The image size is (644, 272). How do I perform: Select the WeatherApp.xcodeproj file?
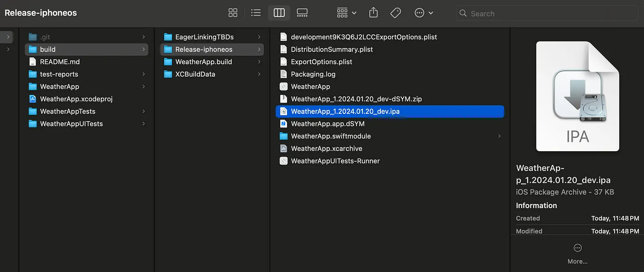(76, 99)
